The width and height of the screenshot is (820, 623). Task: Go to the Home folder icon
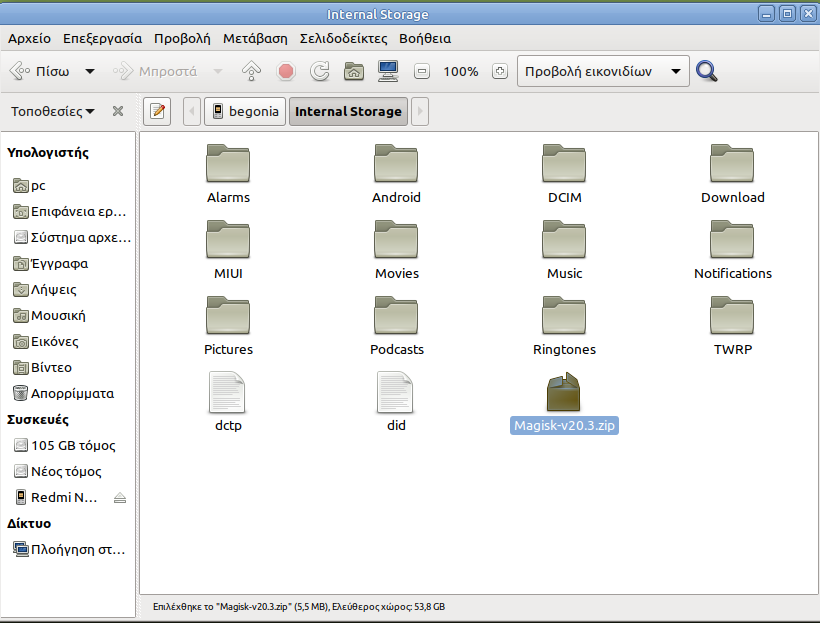click(x=353, y=72)
